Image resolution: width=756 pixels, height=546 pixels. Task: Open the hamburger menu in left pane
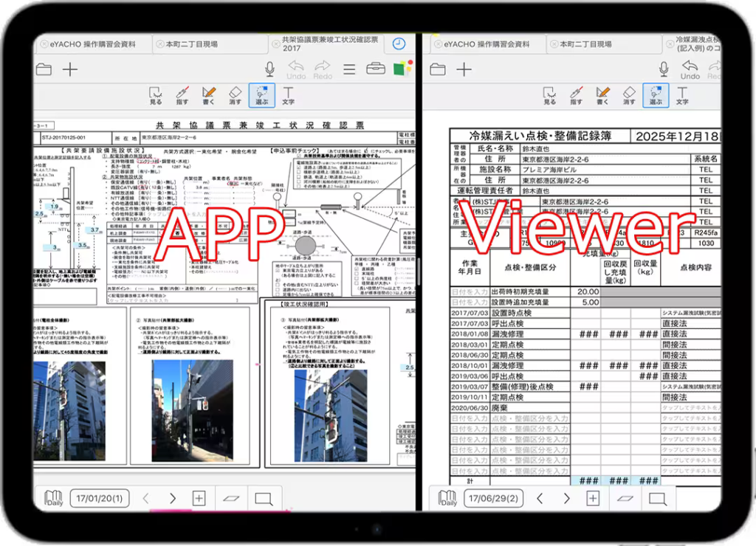point(349,70)
